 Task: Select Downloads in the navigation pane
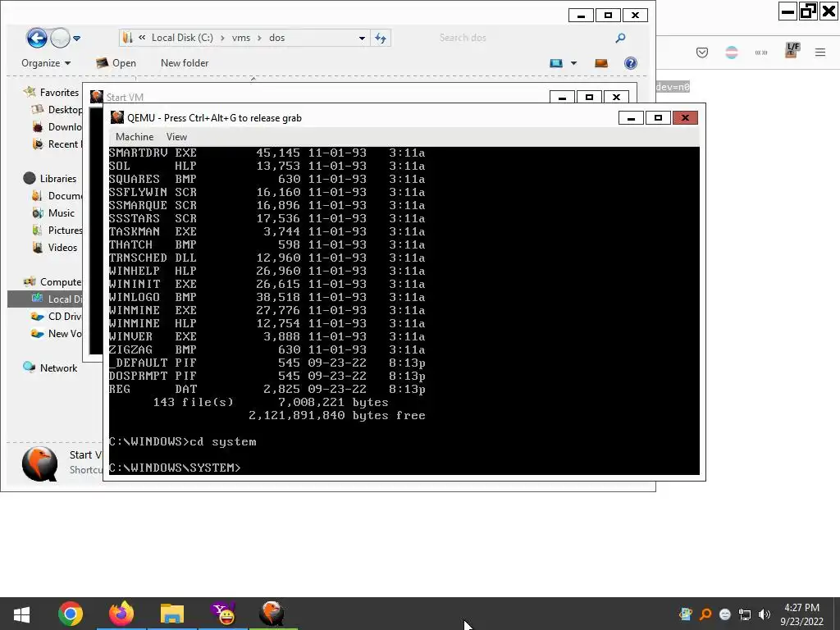(57, 127)
